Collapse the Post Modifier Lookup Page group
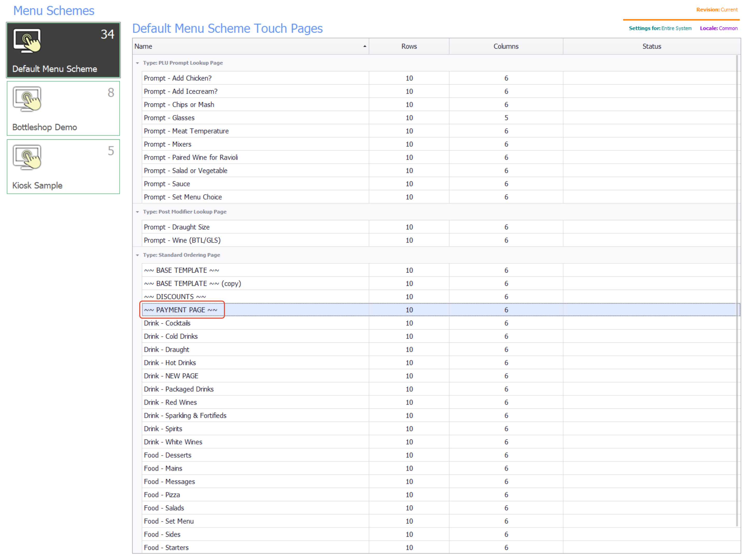 coord(137,212)
